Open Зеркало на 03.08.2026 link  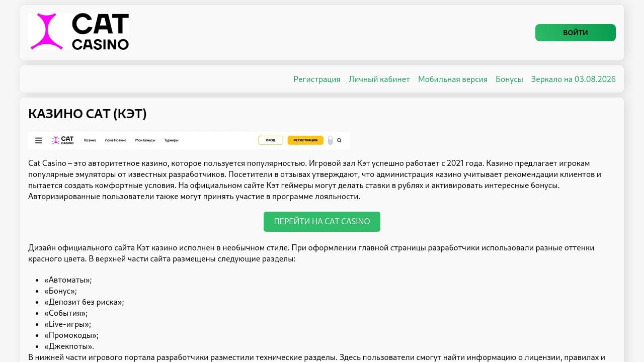click(x=574, y=79)
